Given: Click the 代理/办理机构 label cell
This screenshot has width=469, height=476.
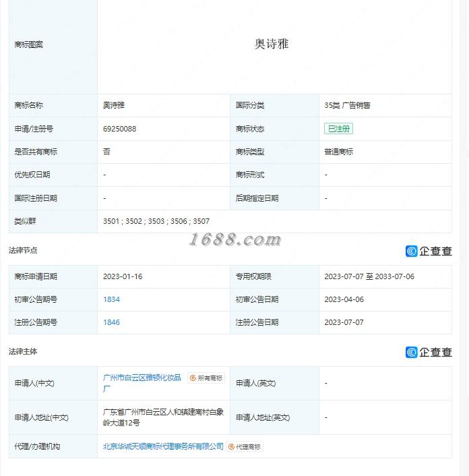Looking at the screenshot, I should coord(53,446).
